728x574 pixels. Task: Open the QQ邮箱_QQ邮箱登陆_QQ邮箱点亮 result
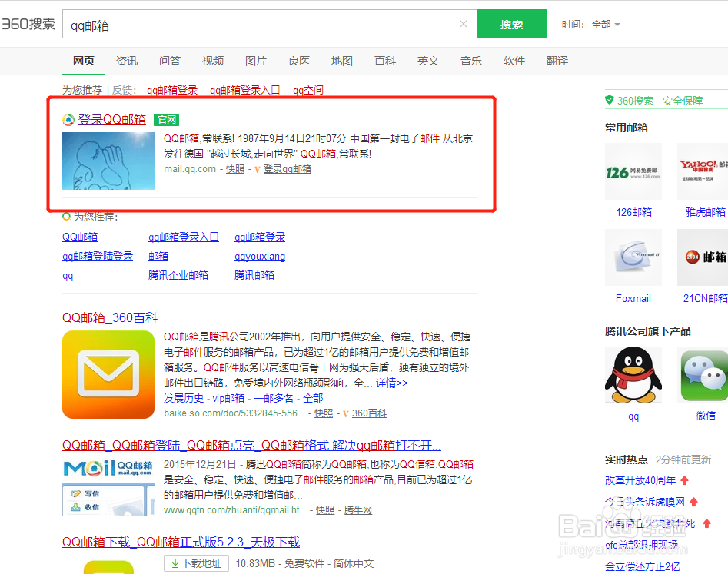251,446
